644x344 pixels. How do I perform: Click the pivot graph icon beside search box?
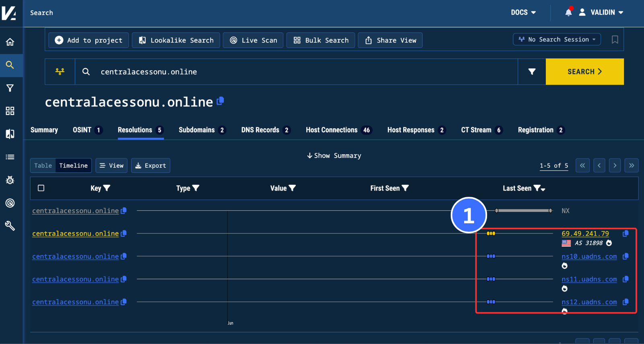(60, 72)
